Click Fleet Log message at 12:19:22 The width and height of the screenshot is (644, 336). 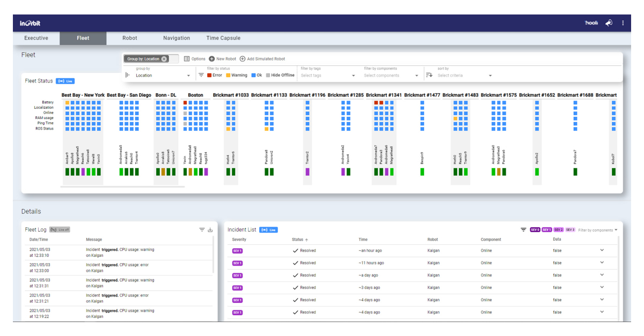[x=120, y=313]
